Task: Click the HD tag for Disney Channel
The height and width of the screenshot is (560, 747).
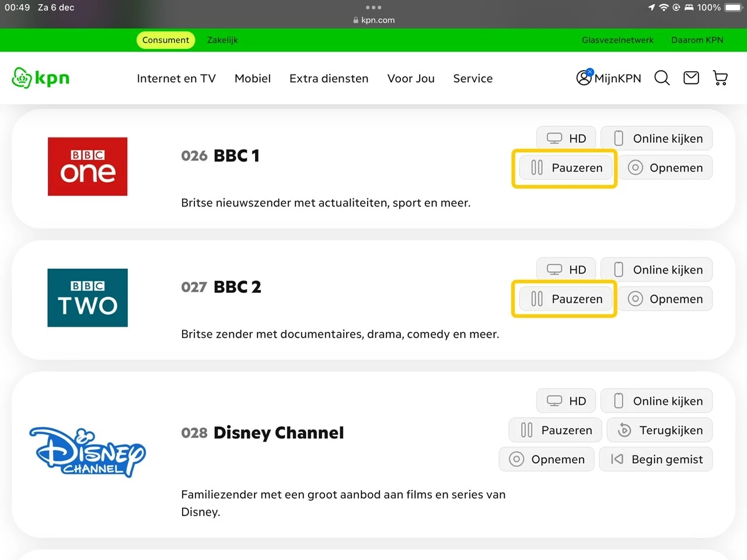Action: coord(566,401)
